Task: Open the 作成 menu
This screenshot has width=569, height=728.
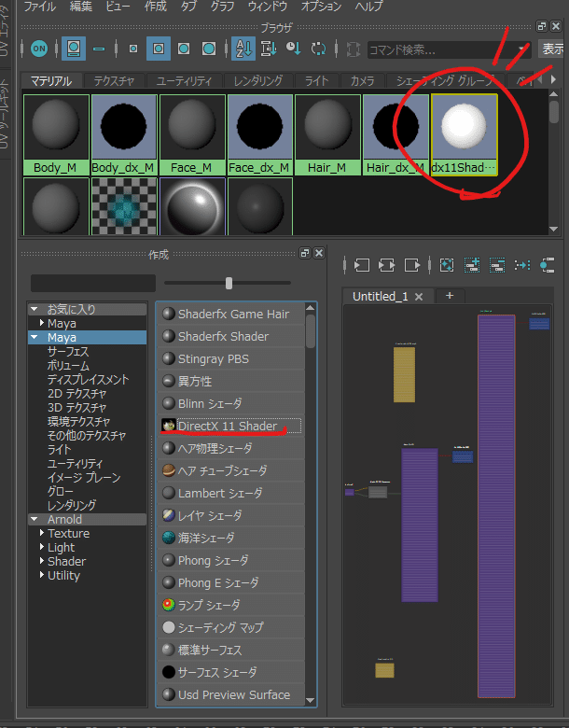Action: pos(155,6)
